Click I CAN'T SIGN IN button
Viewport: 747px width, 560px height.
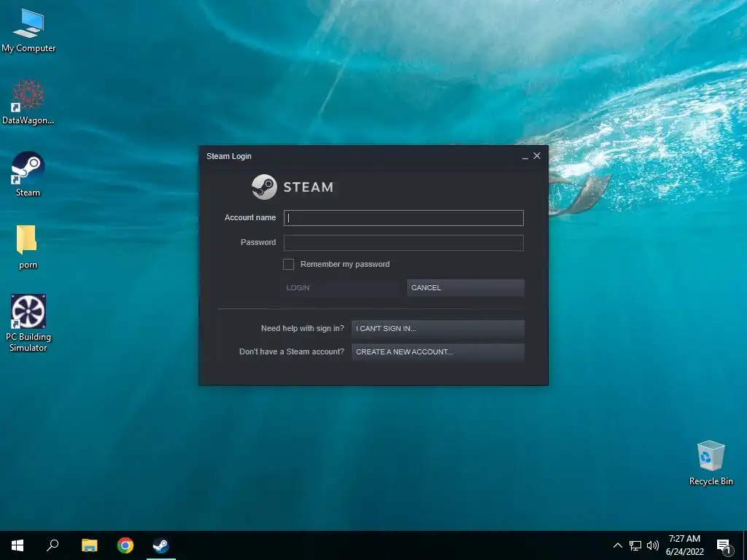(x=438, y=329)
